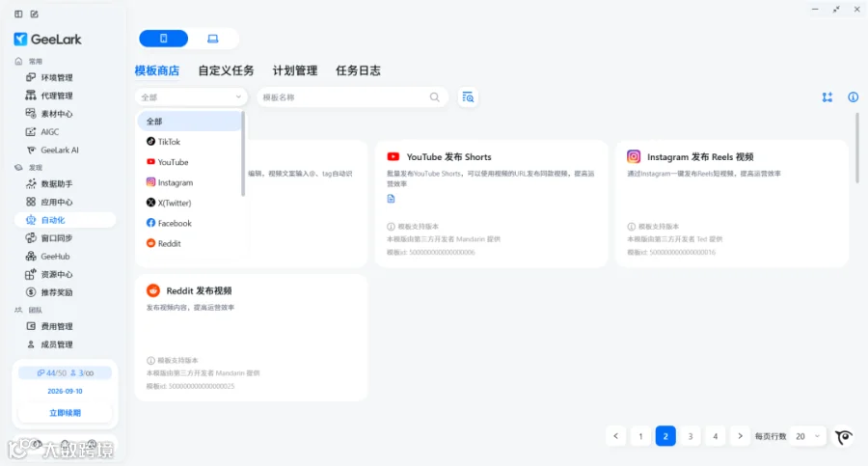Click the edit note icon at top left
This screenshot has height=466, width=868.
[35, 14]
